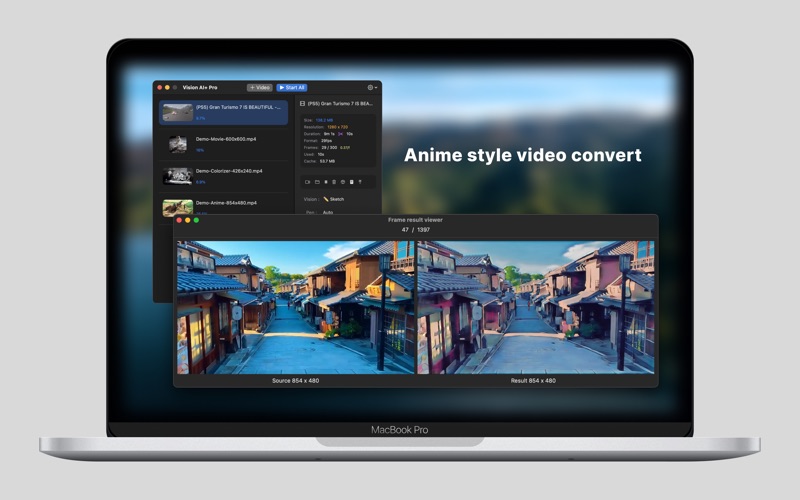Click the trash can delete icon
The width and height of the screenshot is (800, 500).
tap(334, 182)
